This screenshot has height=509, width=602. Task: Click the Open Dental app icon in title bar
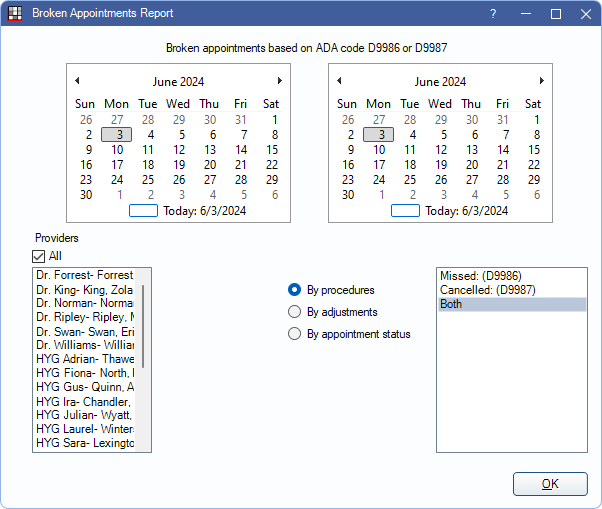tap(15, 14)
